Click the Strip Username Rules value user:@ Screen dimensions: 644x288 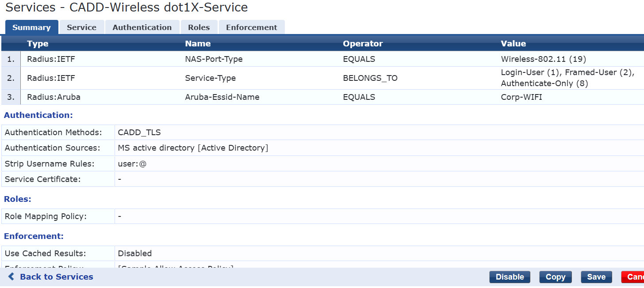128,163
